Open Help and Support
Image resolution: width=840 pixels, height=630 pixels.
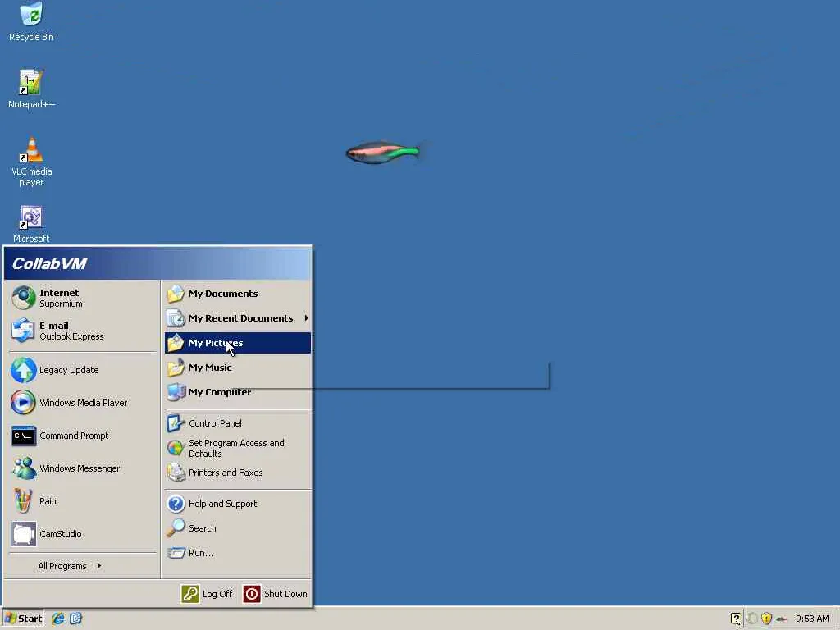click(238, 504)
